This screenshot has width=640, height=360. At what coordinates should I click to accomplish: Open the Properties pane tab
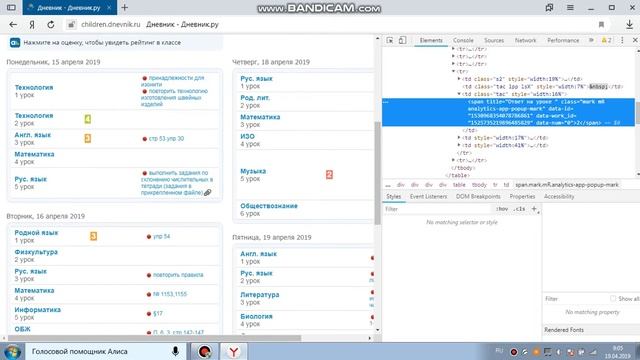click(522, 196)
